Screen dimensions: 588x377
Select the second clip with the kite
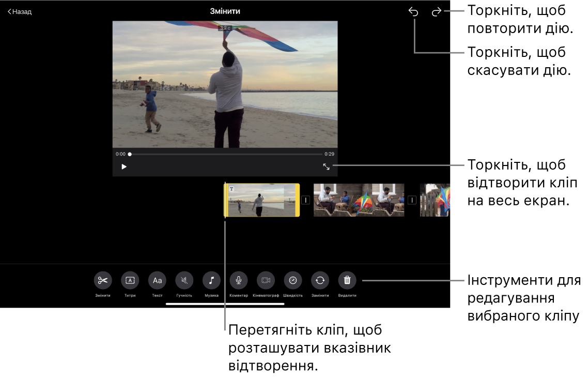click(x=359, y=200)
